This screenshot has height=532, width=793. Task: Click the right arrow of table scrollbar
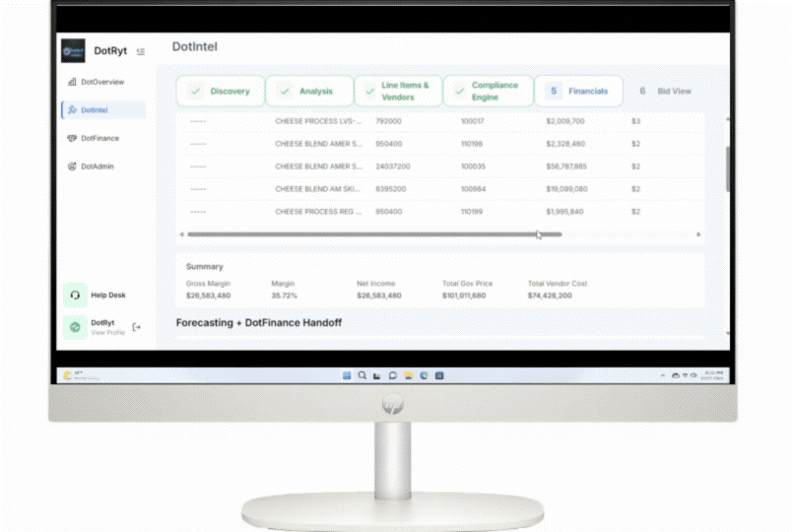698,234
